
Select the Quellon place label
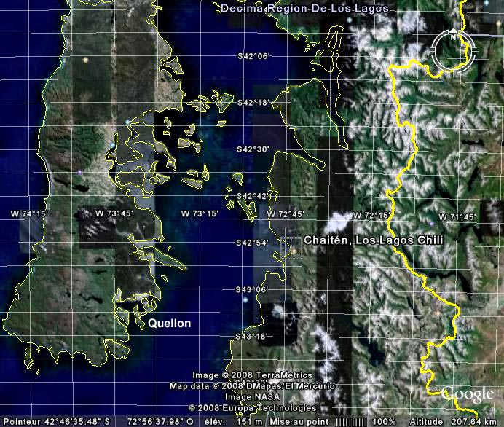pos(170,324)
